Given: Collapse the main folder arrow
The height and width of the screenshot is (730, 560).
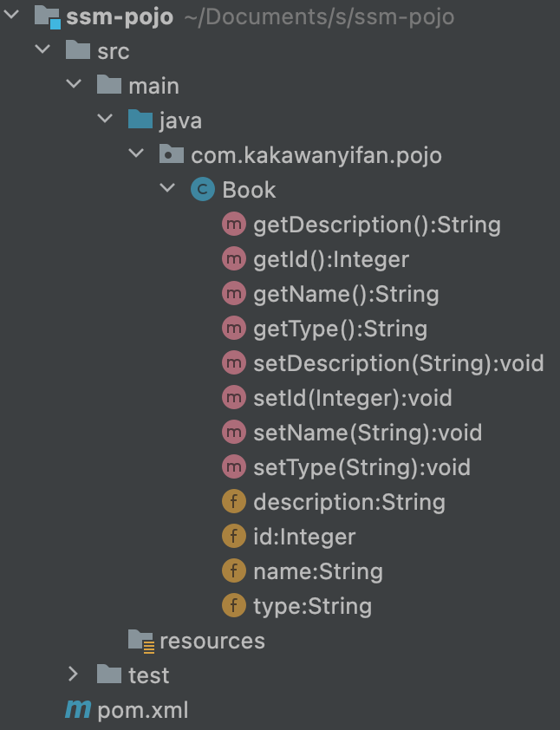Looking at the screenshot, I should (73, 86).
